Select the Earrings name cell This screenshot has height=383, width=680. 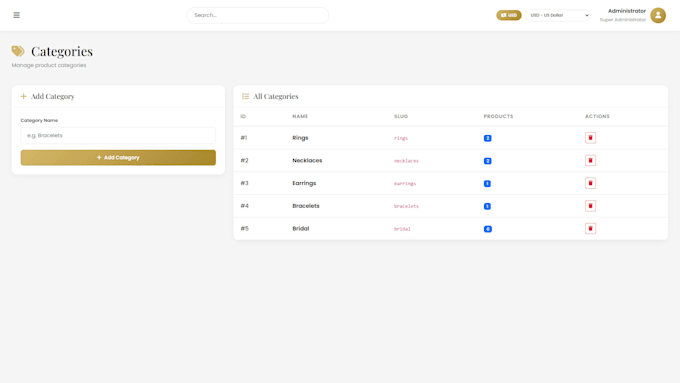pos(304,183)
